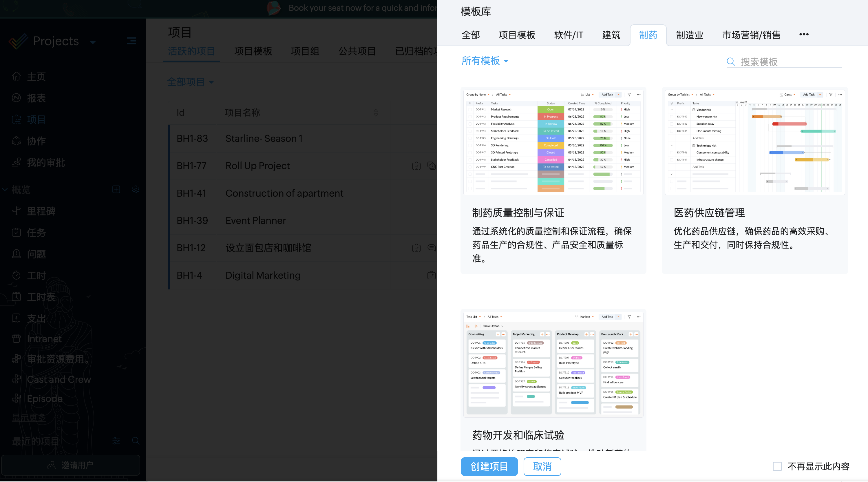Viewport: 868px width, 482px height.
Task: Click the 创建项目 button
Action: [489, 466]
